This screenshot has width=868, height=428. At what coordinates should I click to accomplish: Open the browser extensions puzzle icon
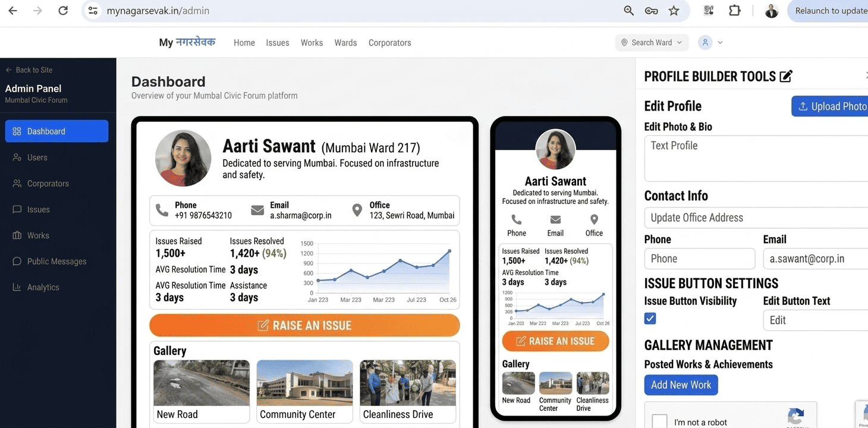click(735, 11)
